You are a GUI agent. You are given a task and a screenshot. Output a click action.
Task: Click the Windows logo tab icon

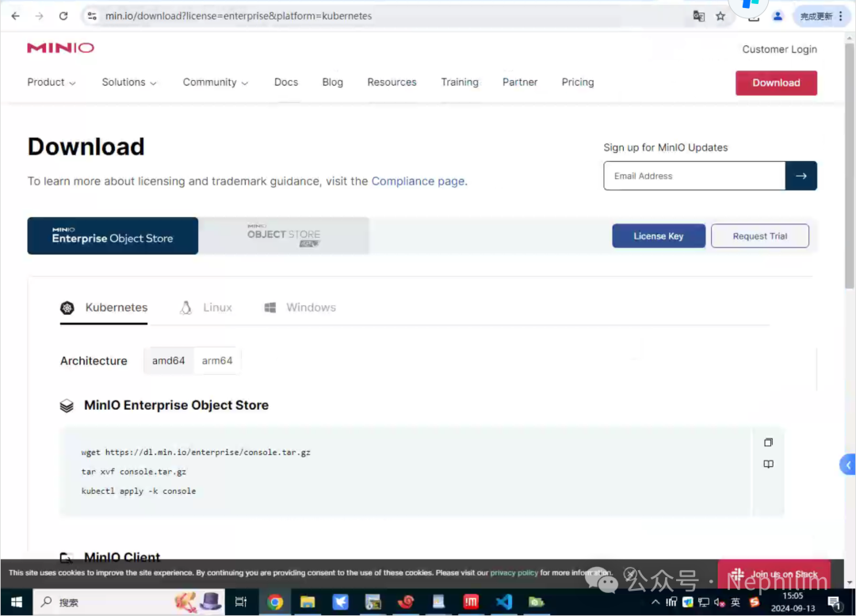coord(269,308)
